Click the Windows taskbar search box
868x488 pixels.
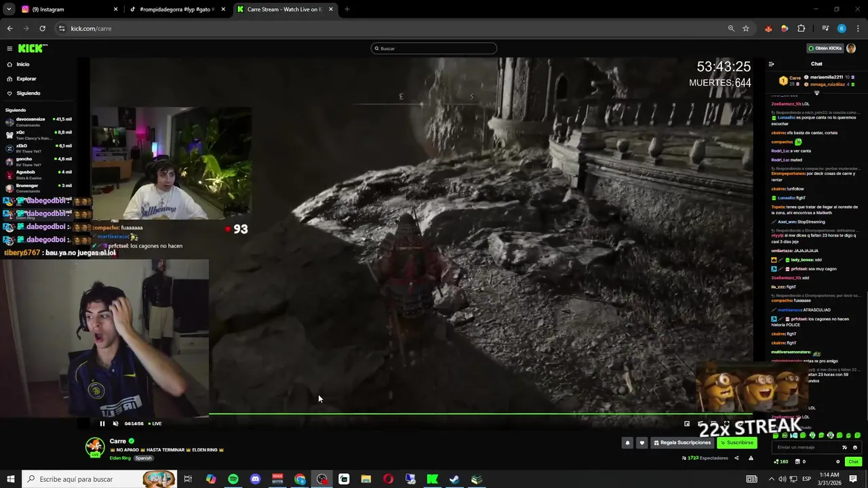coord(100,479)
